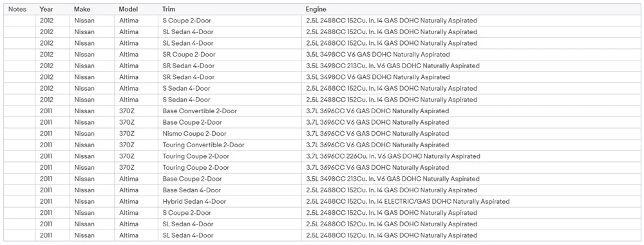Click the Notes column header

19,10
